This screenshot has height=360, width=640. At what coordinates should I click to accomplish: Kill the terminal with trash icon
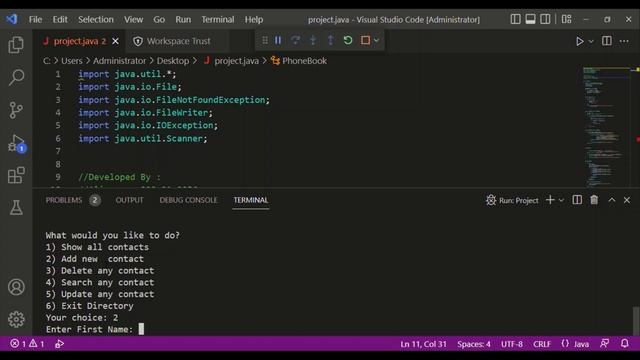tap(594, 200)
